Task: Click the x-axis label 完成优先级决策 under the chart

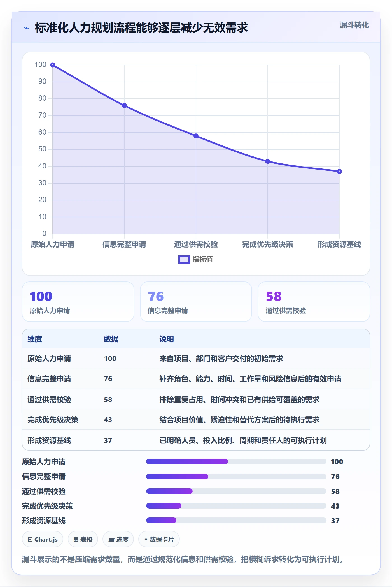Action: (268, 244)
